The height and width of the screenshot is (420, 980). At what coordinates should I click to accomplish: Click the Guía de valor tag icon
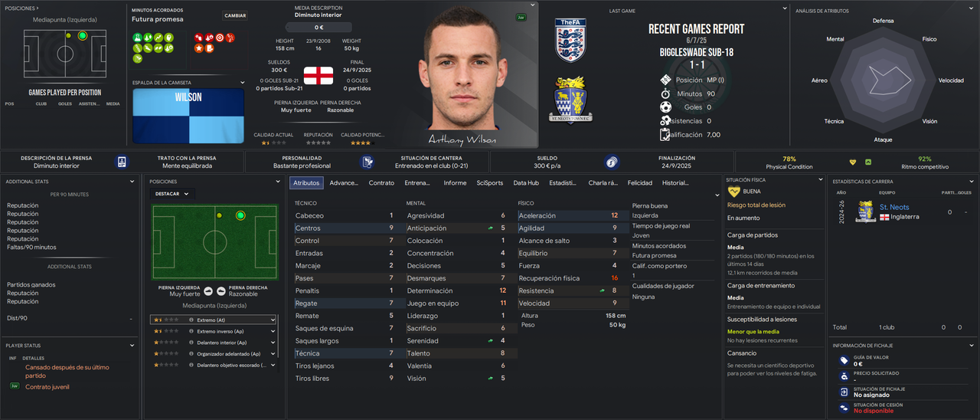(844, 360)
